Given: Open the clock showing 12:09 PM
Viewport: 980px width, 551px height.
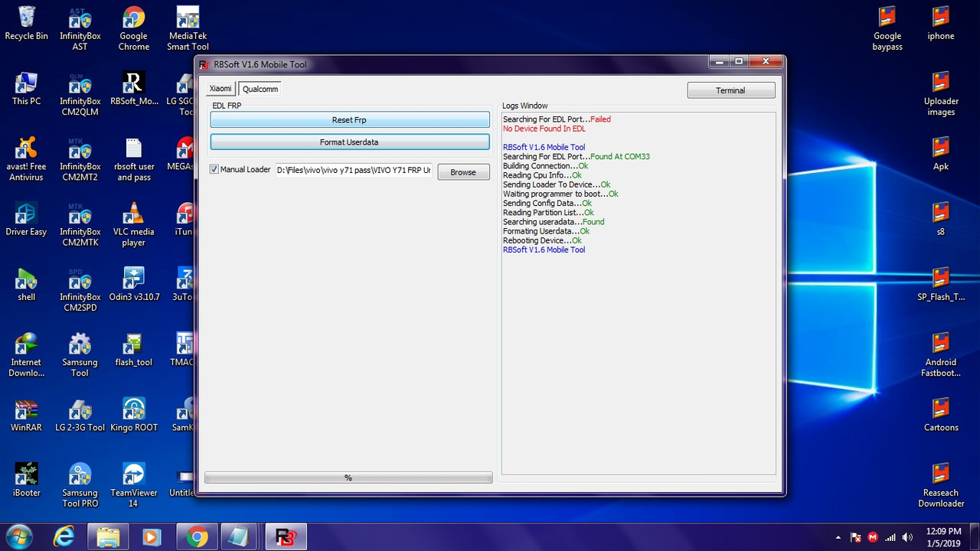Looking at the screenshot, I should (943, 537).
